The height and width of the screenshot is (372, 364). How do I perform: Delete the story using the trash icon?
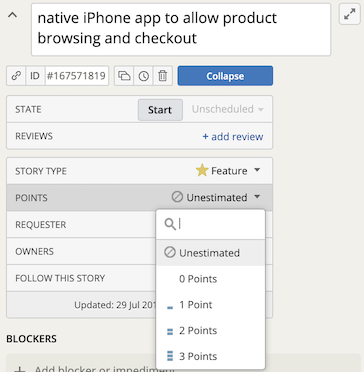[x=163, y=76]
